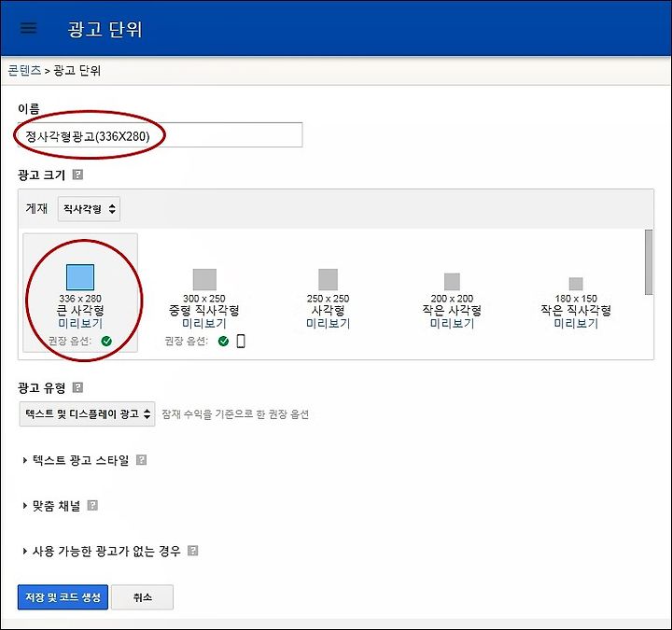Viewport: 672px width, 630px height.
Task: Click the green recommended checkmark under 336 x 280
Action: pos(106,342)
